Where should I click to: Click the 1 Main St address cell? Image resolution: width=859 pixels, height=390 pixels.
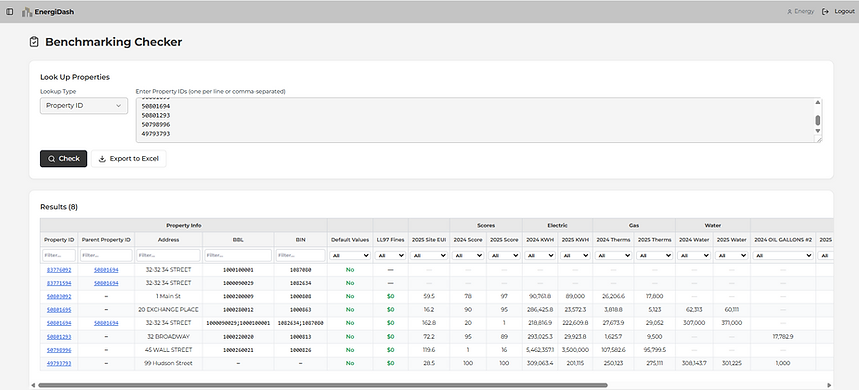[x=169, y=296]
